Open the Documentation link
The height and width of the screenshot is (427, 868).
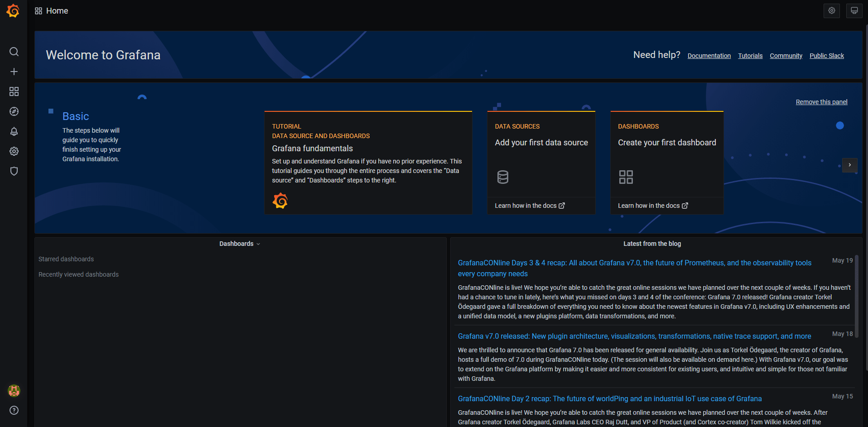coord(709,56)
